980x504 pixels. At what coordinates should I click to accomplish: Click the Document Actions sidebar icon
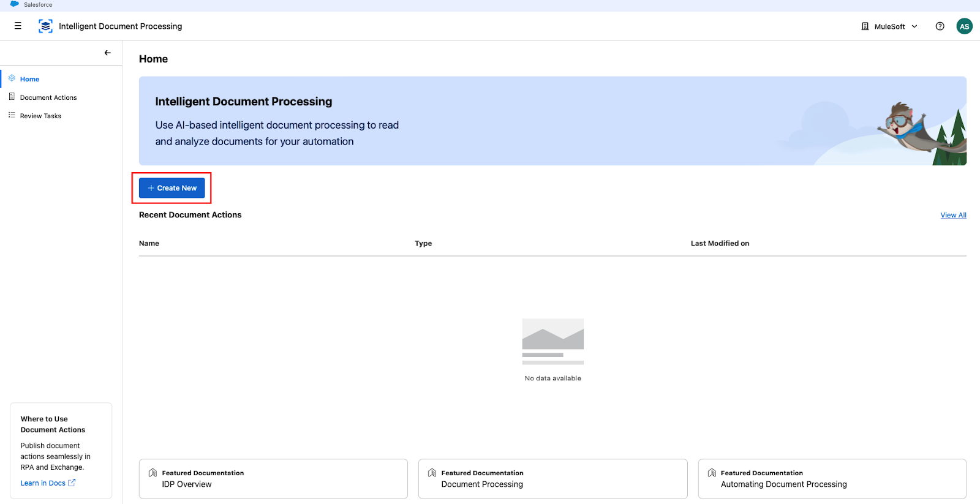pos(12,97)
